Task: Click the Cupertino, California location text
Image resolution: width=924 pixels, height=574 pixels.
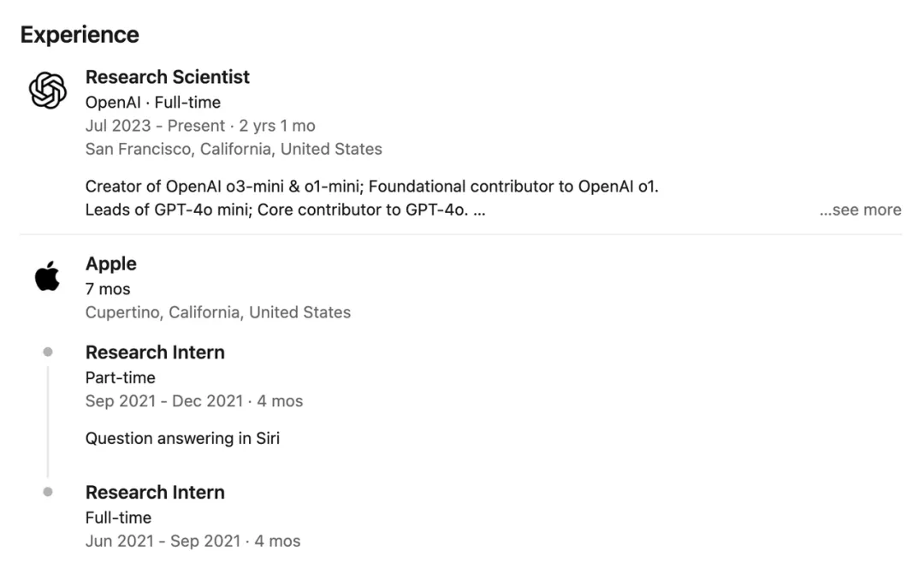Action: (217, 312)
